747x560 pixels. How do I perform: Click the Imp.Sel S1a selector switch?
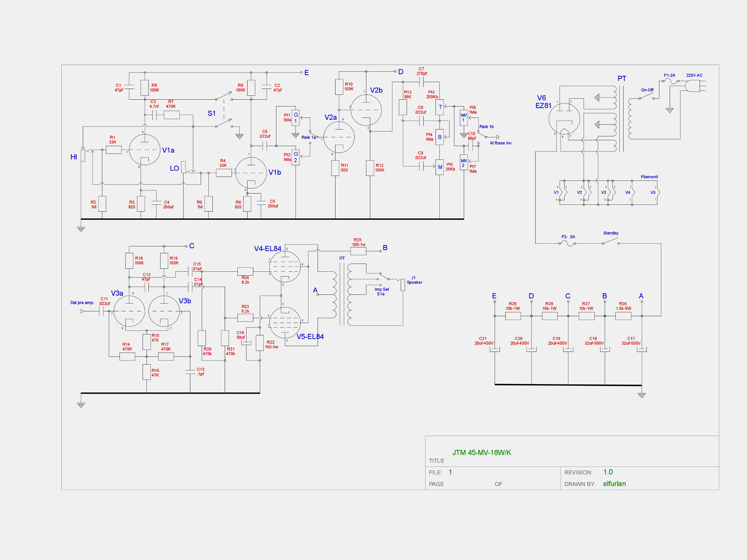point(384,277)
